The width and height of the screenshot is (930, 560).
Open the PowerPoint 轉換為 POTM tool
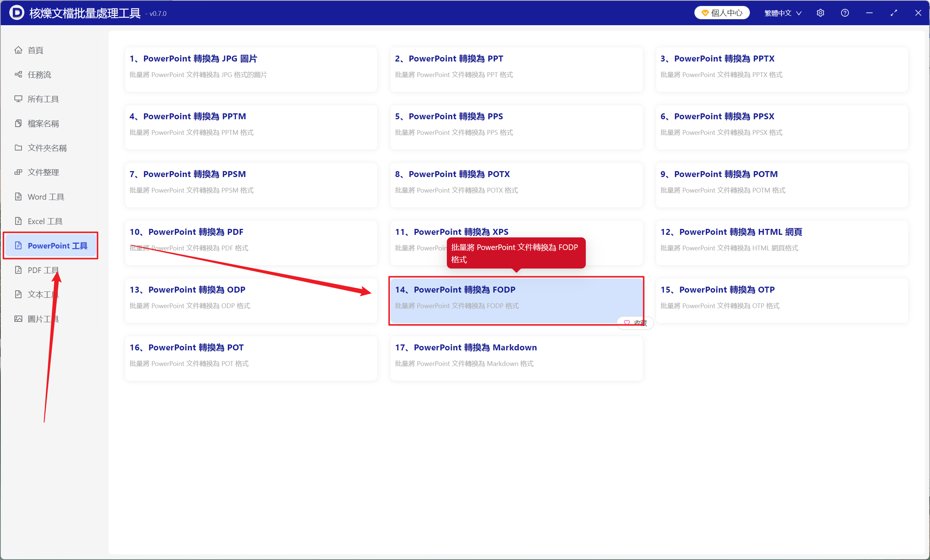(782, 185)
